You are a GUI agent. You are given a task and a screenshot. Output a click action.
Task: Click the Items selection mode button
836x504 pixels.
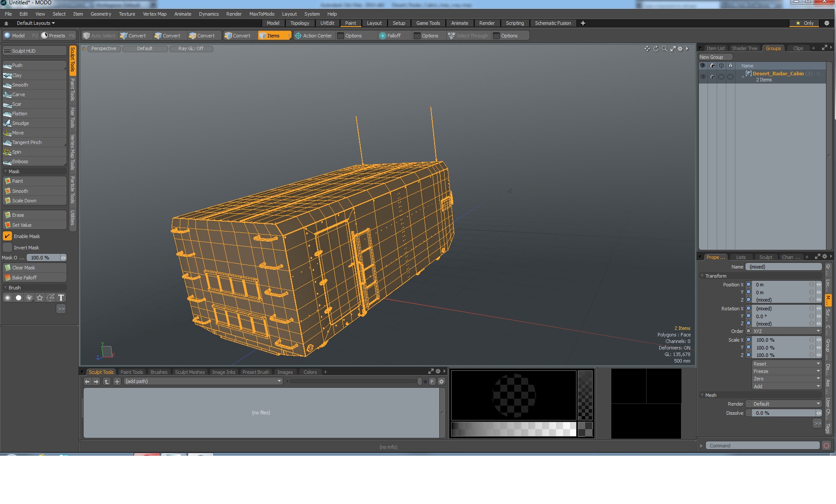[x=274, y=36]
